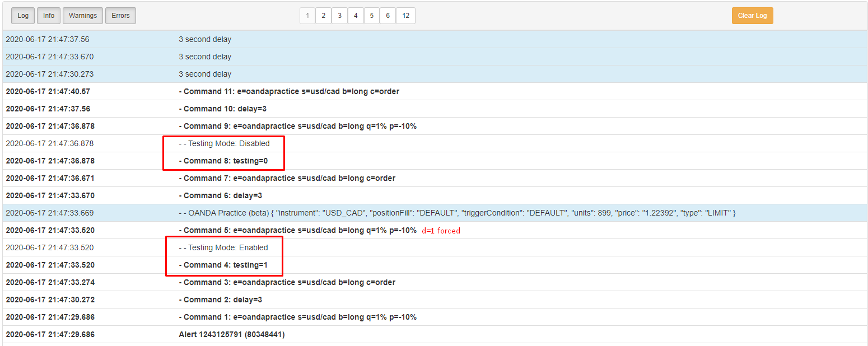Select the Command 7 c=order entry
Viewport: 868px width, 346px height.
287,178
